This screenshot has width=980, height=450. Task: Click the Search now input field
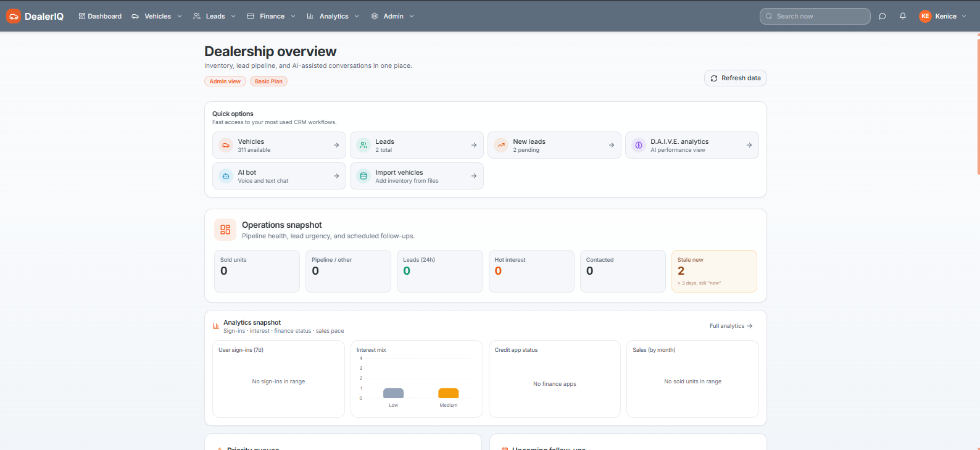(x=815, y=16)
